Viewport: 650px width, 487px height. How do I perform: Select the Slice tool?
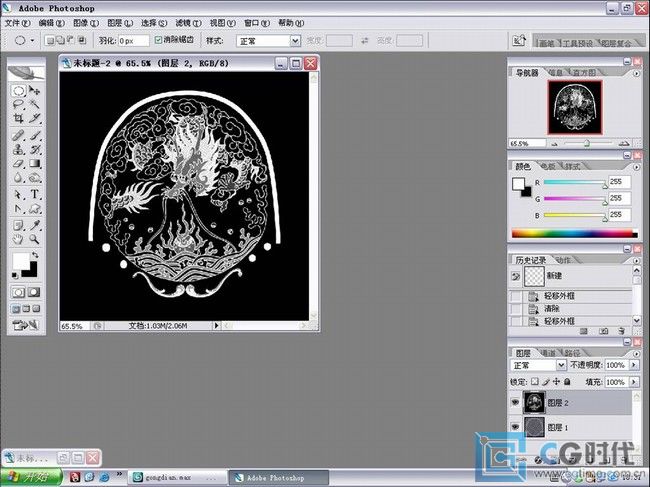click(x=35, y=119)
